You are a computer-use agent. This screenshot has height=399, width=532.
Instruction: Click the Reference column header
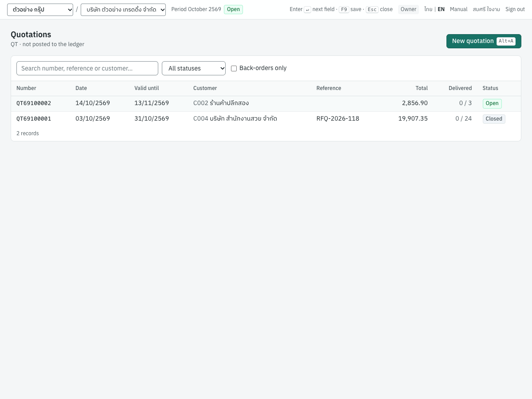pyautogui.click(x=329, y=88)
